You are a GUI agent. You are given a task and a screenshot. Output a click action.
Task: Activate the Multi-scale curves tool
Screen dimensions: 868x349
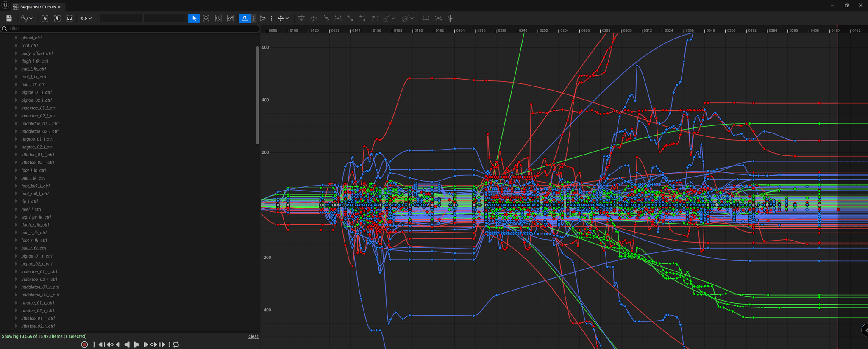tap(231, 18)
